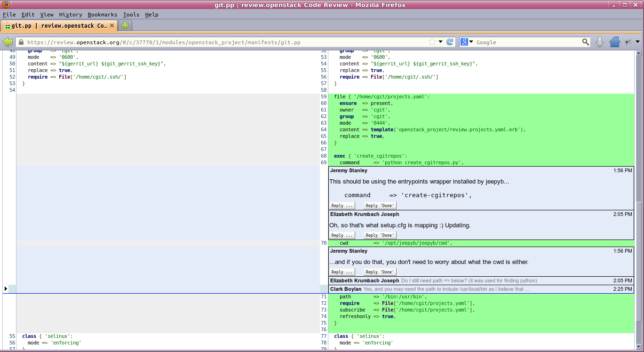Bookmark this page with the star icon
The height and width of the screenshot is (352, 644).
[x=432, y=42]
